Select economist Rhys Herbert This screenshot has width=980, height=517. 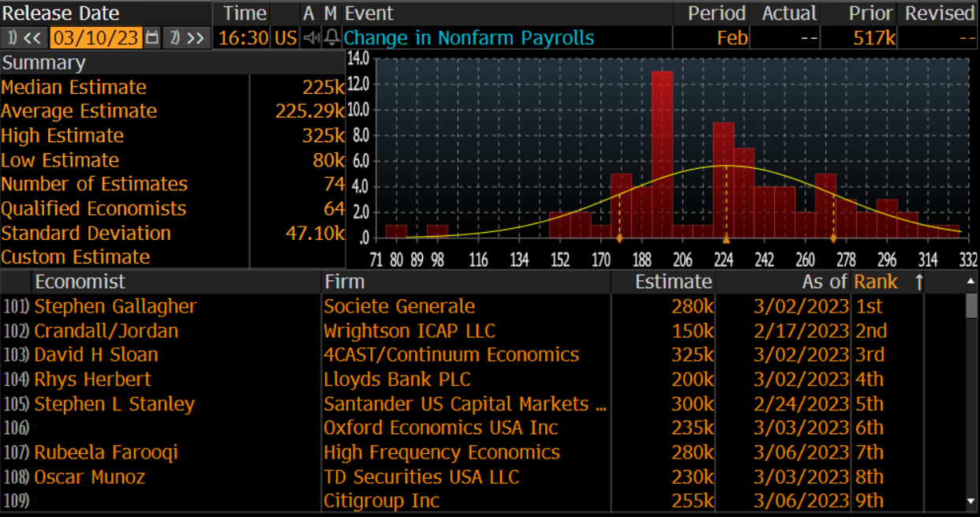(93, 380)
